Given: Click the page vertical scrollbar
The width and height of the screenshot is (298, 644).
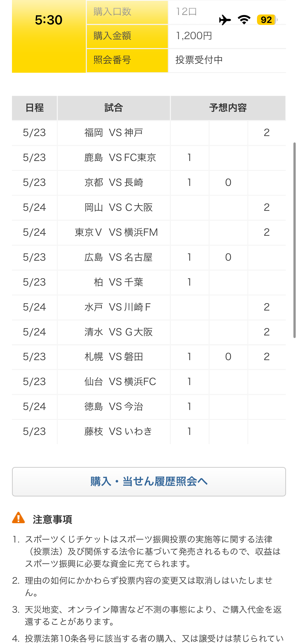Looking at the screenshot, I should pyautogui.click(x=294, y=240).
